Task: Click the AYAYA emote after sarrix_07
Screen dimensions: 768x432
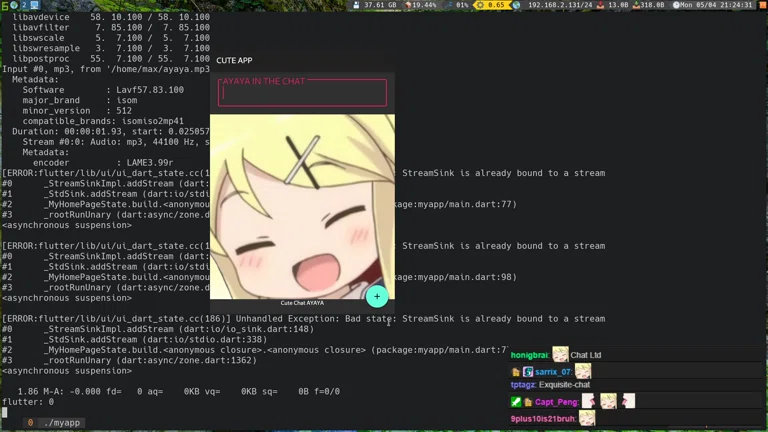Action: point(583,371)
